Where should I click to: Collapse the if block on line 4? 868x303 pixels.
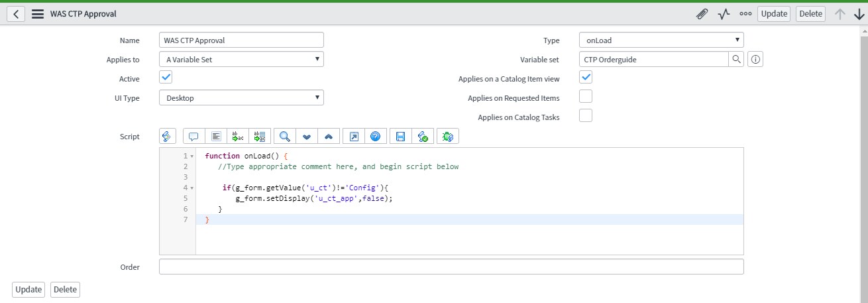tap(192, 188)
